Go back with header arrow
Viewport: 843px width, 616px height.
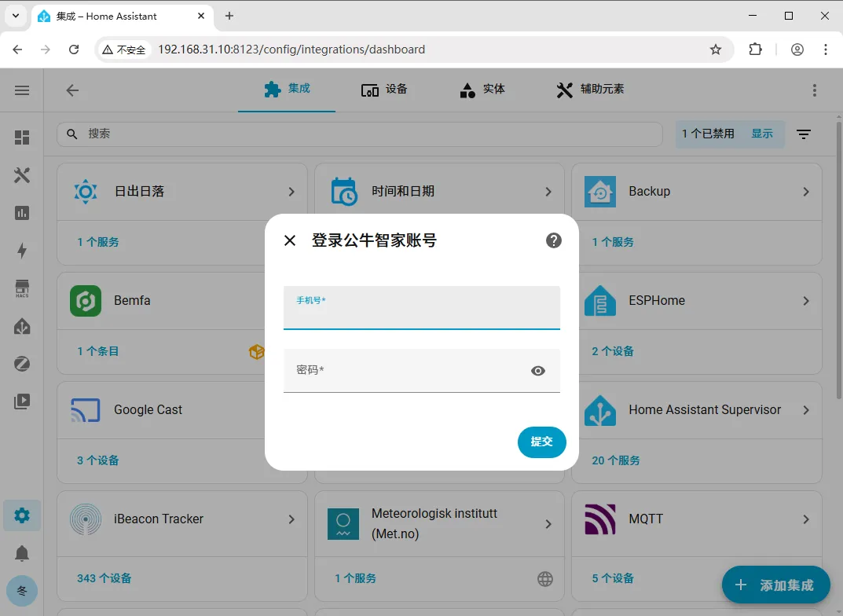pos(72,90)
